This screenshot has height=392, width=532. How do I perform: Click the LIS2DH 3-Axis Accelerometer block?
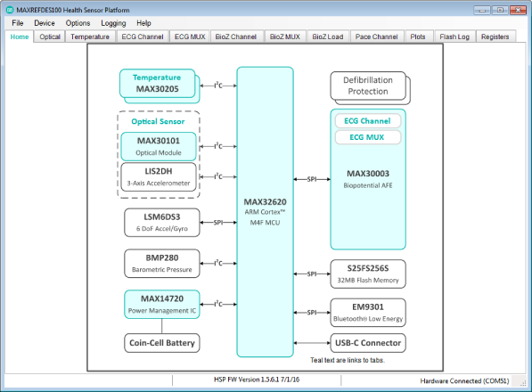pyautogui.click(x=159, y=176)
